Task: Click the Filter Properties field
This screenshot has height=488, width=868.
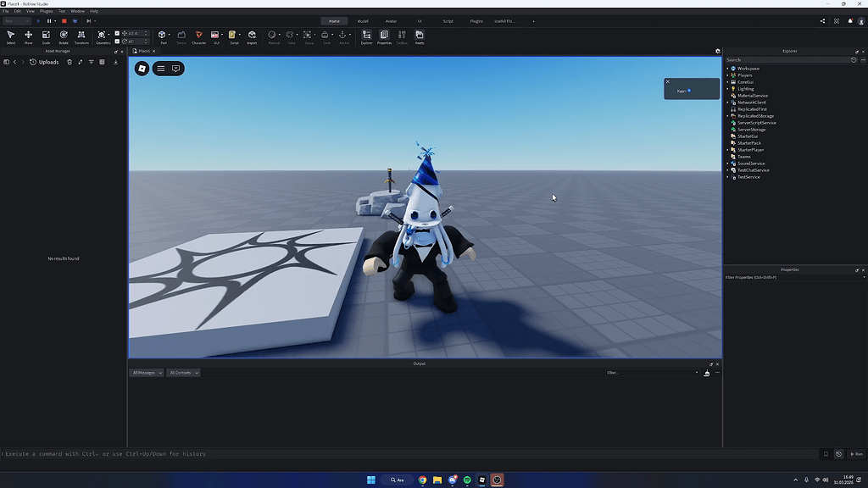Action: pyautogui.click(x=793, y=277)
